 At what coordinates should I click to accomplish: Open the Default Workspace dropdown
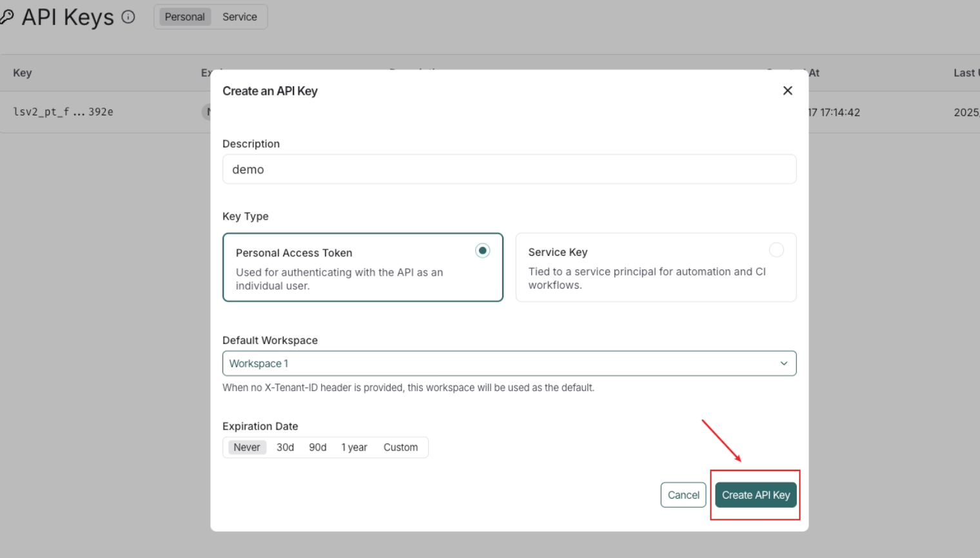pyautogui.click(x=509, y=363)
